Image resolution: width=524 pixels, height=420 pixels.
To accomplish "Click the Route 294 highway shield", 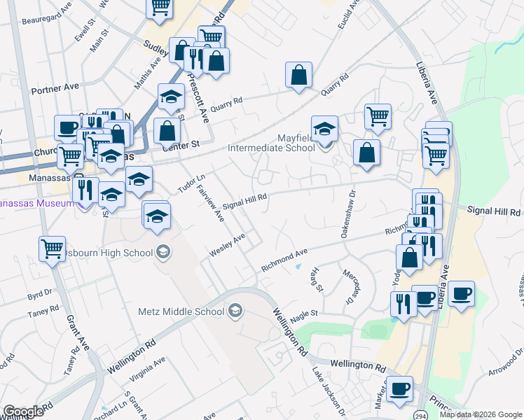I will coord(420,416).
